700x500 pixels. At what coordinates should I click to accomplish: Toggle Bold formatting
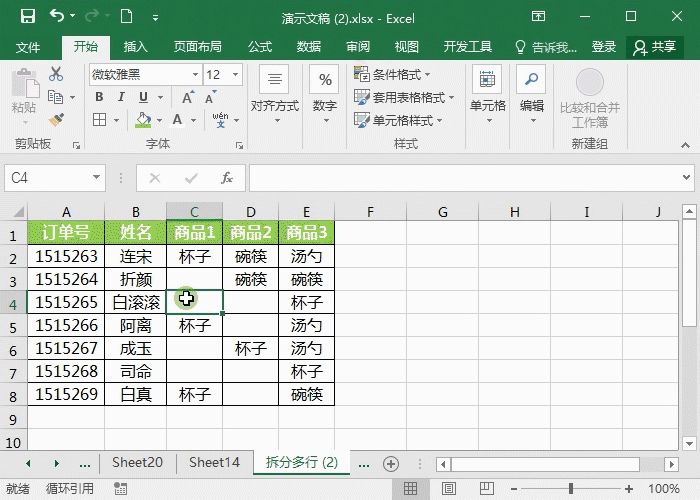[99, 97]
